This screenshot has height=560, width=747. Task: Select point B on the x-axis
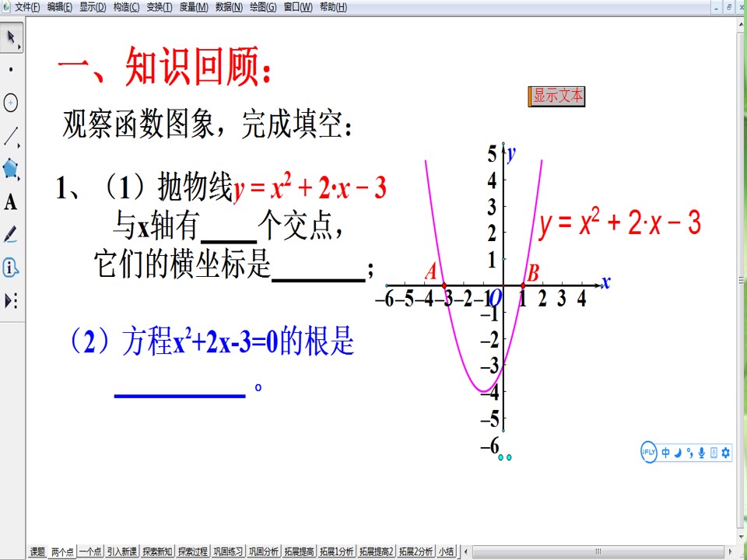[523, 285]
